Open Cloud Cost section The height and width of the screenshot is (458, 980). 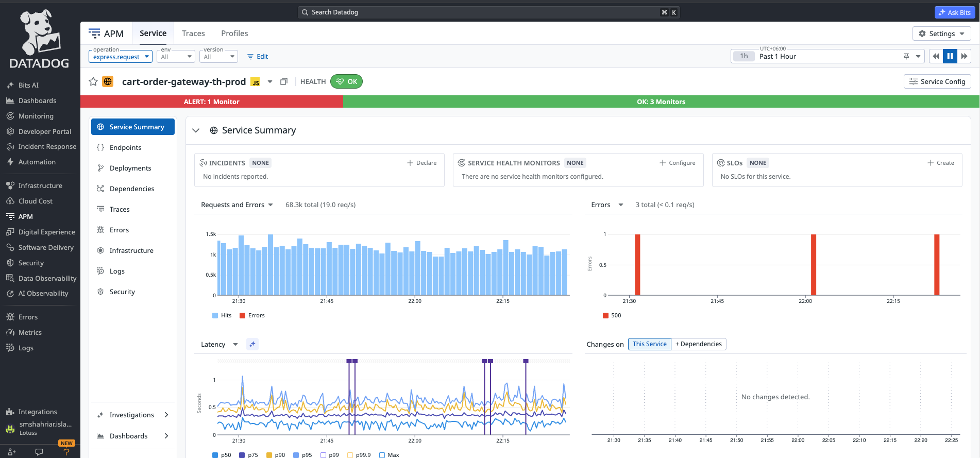coord(35,201)
